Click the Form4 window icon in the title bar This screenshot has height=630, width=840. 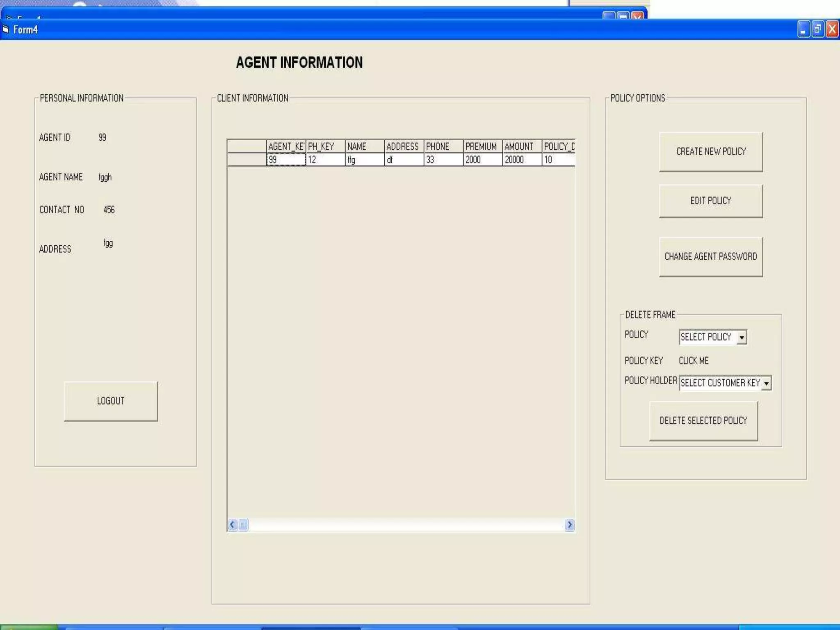(x=6, y=29)
